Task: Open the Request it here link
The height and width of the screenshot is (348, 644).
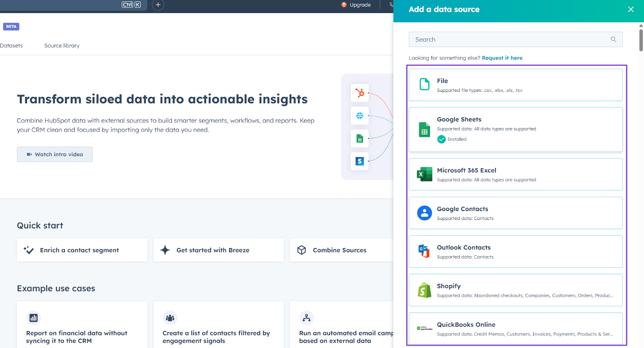Action: (x=502, y=58)
